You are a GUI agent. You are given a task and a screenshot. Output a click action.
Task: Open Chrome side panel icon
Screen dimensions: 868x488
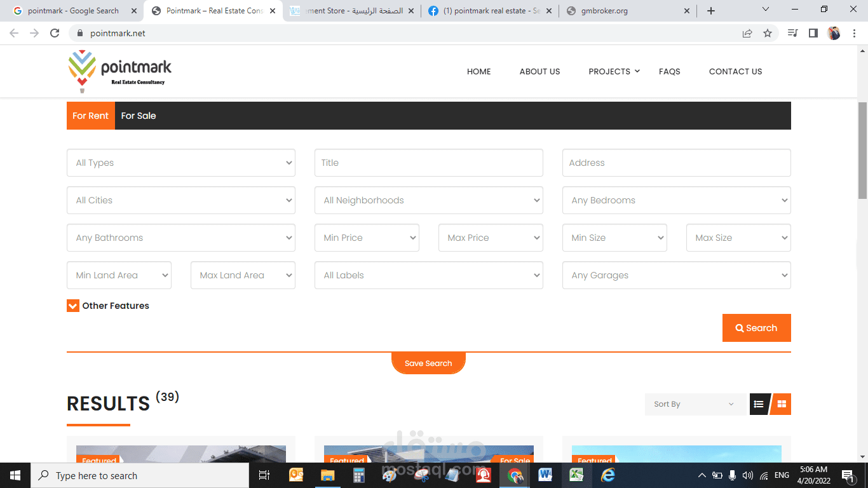pyautogui.click(x=813, y=33)
